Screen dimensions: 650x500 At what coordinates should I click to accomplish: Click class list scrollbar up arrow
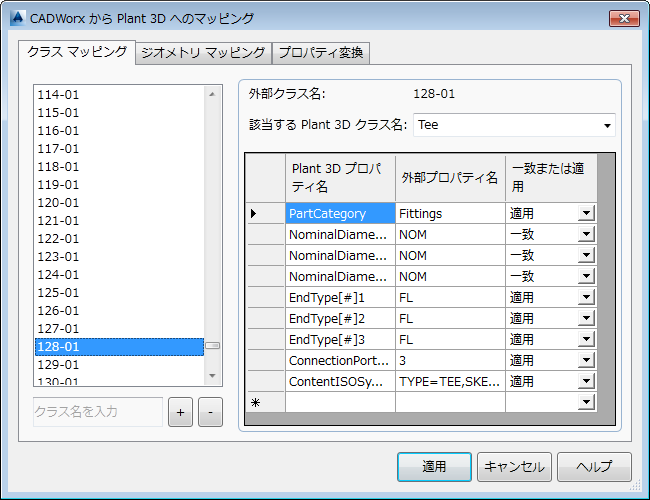click(x=212, y=95)
